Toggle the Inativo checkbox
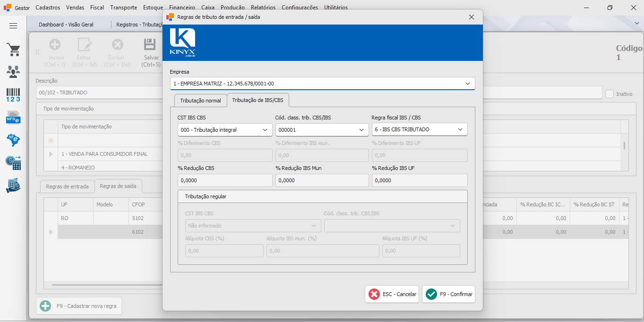This screenshot has width=644, height=322. (x=610, y=94)
